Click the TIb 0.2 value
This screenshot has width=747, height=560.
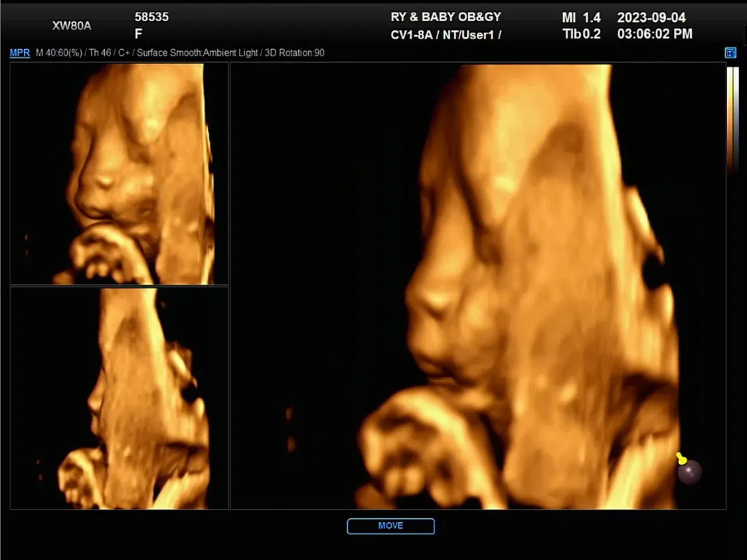(581, 34)
